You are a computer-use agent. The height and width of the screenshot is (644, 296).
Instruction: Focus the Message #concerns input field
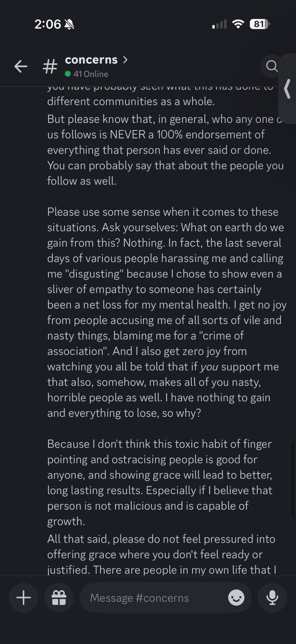[x=155, y=598]
